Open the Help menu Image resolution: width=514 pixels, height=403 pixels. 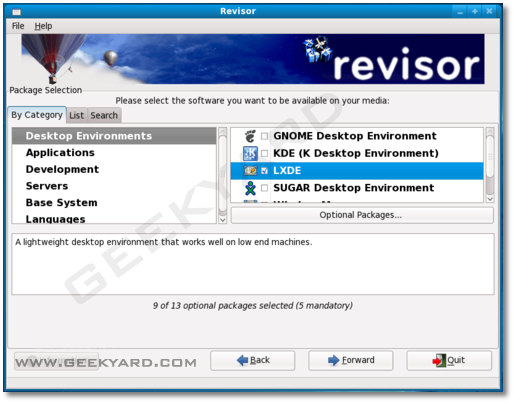43,26
